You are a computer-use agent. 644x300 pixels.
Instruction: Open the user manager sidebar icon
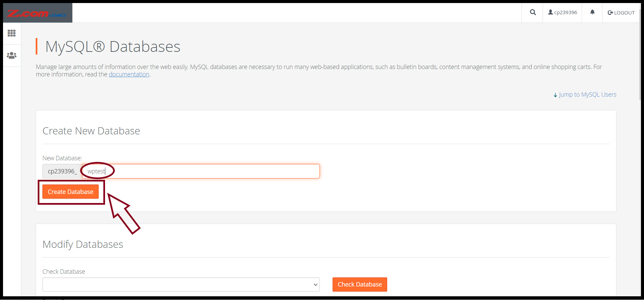tap(12, 56)
